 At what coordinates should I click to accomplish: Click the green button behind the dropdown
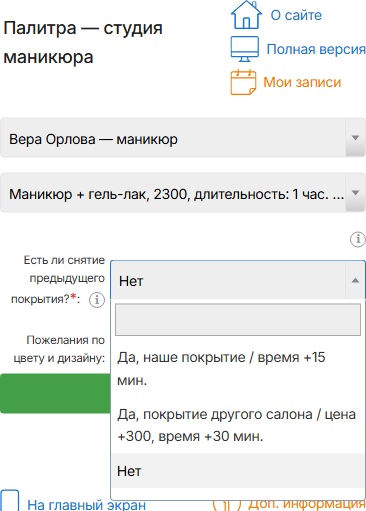pos(55,394)
